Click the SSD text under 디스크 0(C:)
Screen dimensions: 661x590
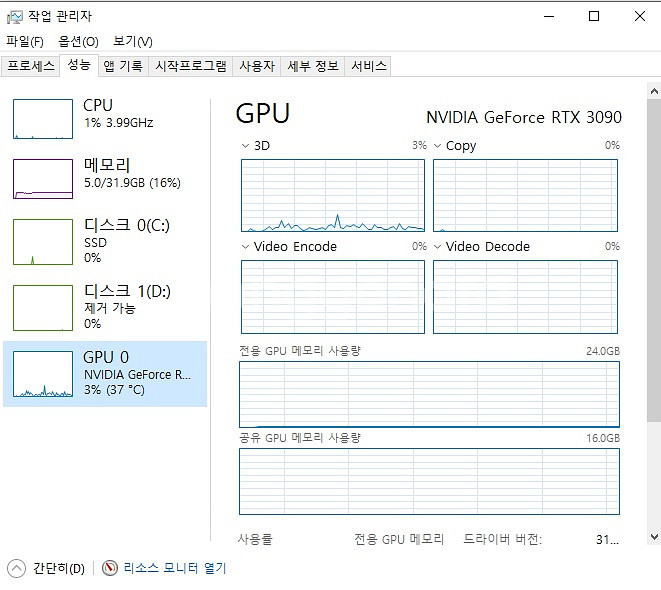(95, 243)
